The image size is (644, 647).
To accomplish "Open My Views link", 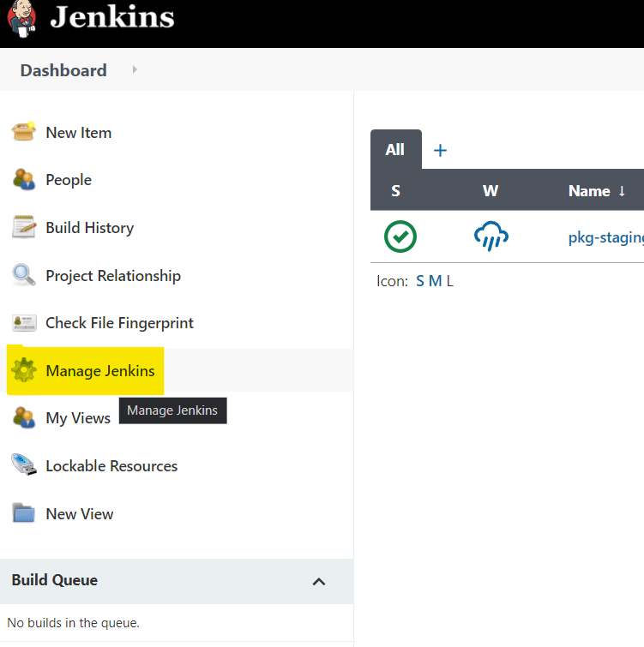I will (x=78, y=418).
